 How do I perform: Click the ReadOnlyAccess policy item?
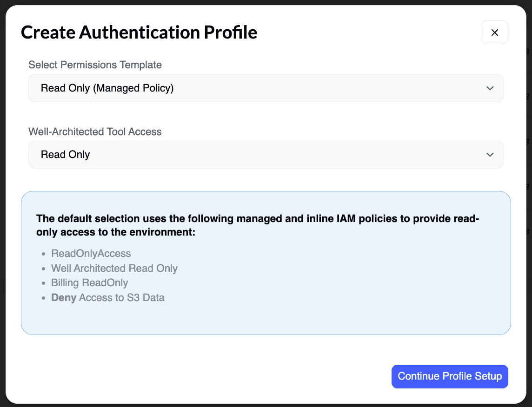[91, 254]
